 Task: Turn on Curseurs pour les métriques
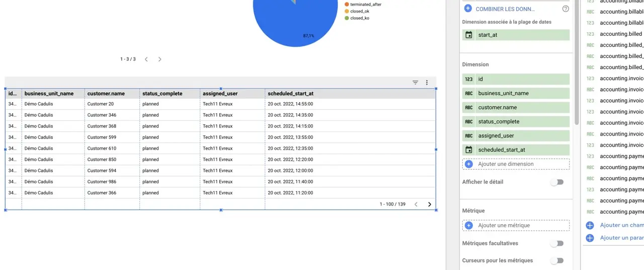coord(556,260)
